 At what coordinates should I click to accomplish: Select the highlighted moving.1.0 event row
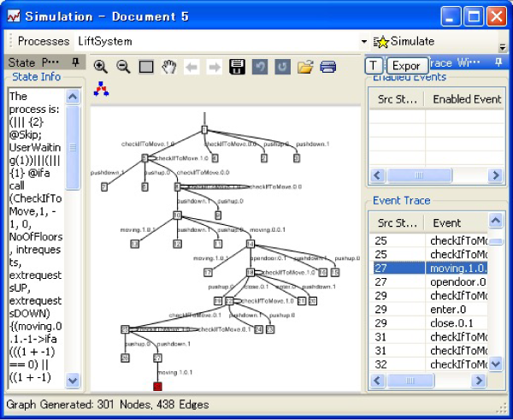pos(457,268)
